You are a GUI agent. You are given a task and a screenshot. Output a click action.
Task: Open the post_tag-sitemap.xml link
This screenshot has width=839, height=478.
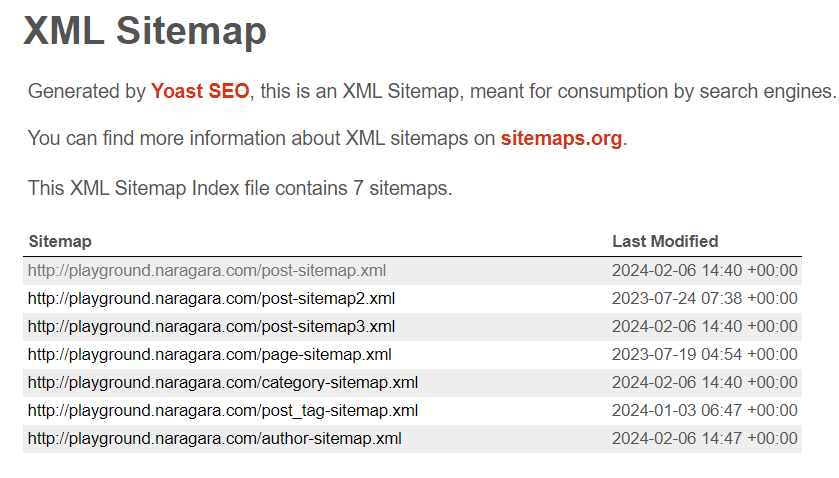tap(223, 410)
